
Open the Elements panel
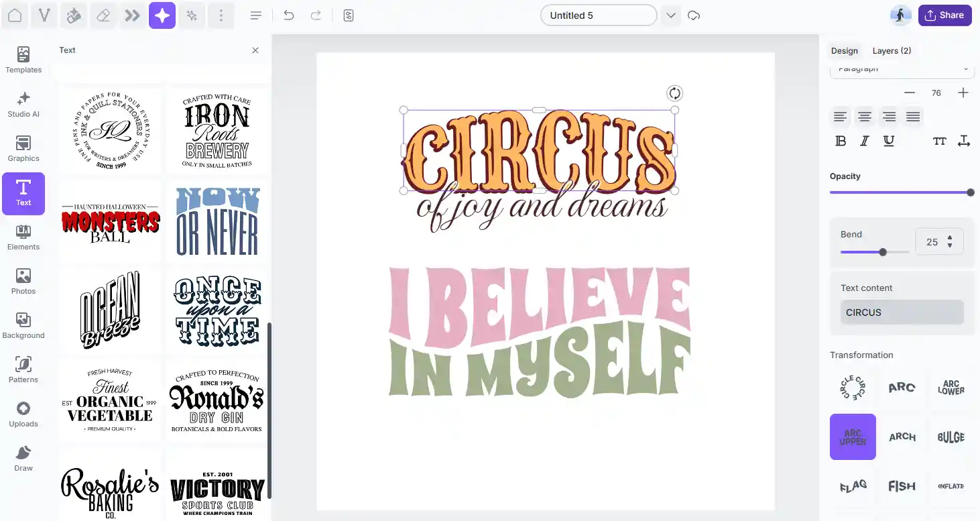[23, 237]
